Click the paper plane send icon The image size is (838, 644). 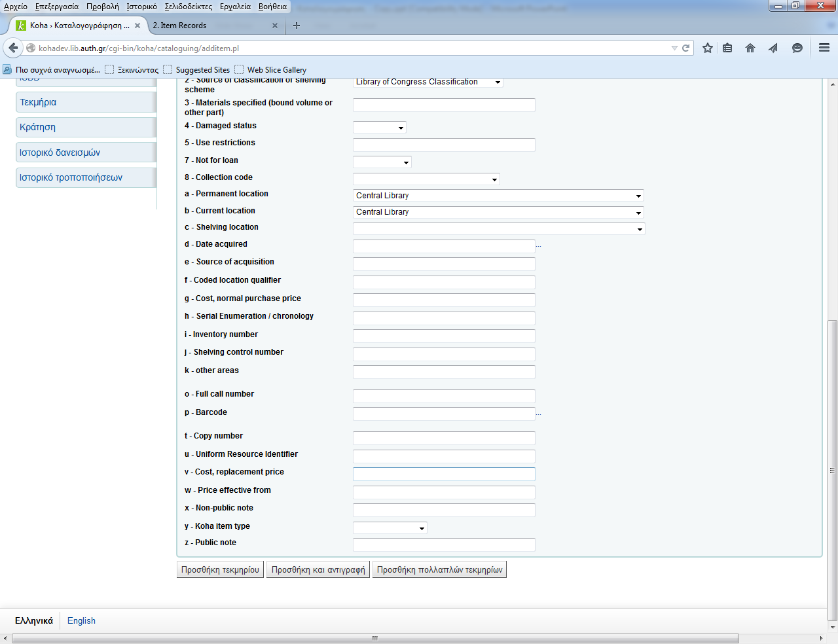pyautogui.click(x=773, y=48)
